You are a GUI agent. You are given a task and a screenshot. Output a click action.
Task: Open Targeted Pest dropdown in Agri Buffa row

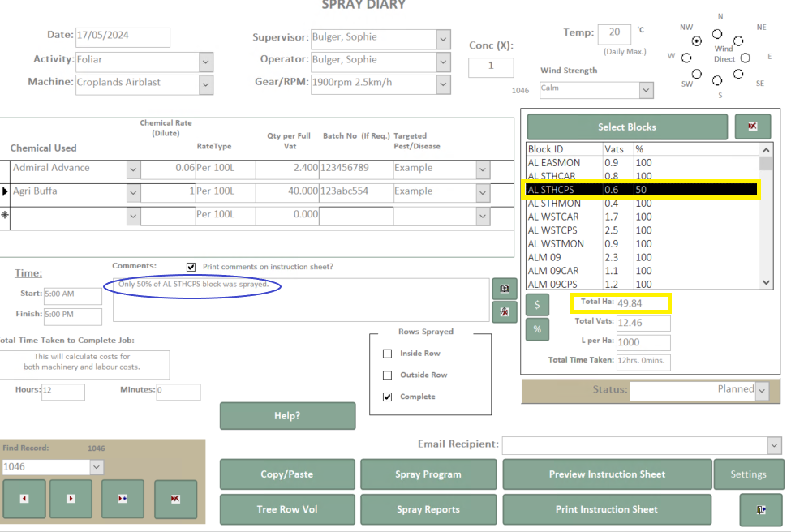(x=483, y=193)
